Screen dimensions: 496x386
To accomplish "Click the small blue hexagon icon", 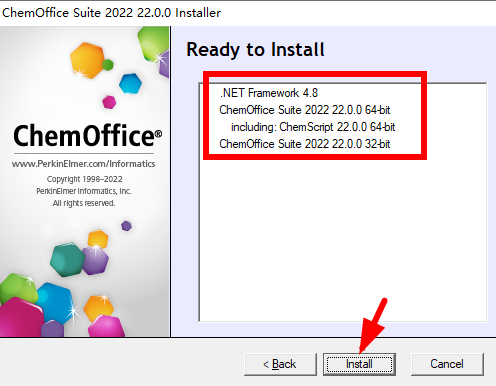I will [130, 84].
